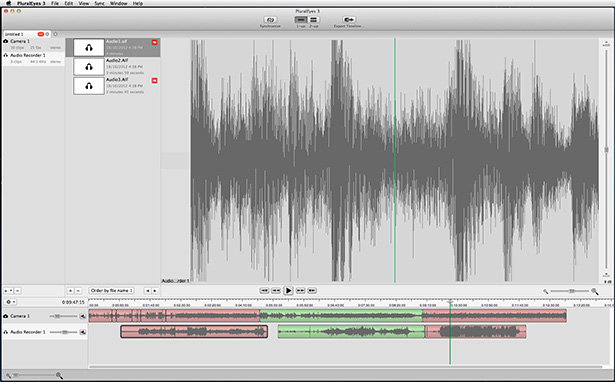Select the Audio3.AIF file name
The height and width of the screenshot is (382, 615).
(117, 79)
